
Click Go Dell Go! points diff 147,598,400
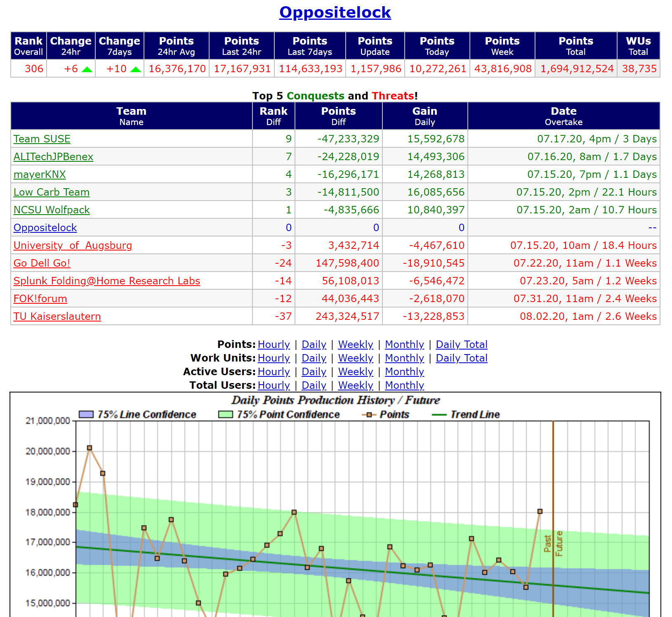347,263
